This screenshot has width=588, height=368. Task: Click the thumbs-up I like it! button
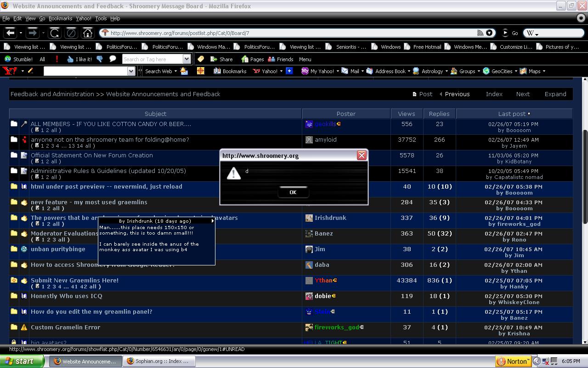click(x=79, y=59)
